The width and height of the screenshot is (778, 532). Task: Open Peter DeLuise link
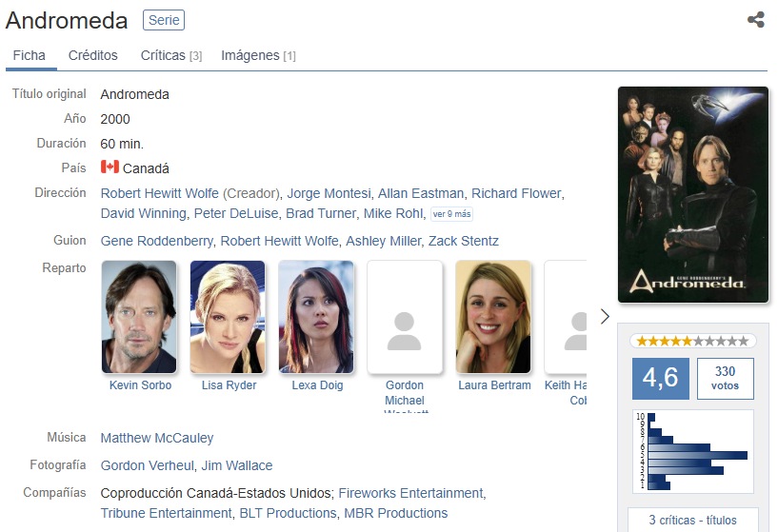(x=235, y=213)
